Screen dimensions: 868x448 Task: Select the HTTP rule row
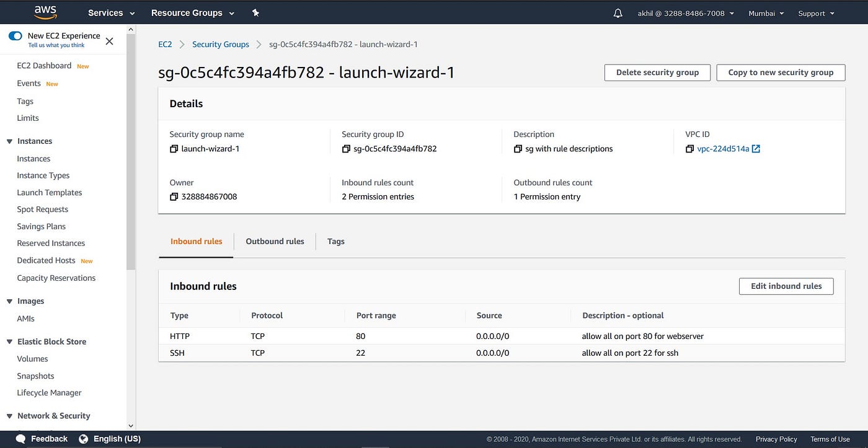click(x=502, y=336)
